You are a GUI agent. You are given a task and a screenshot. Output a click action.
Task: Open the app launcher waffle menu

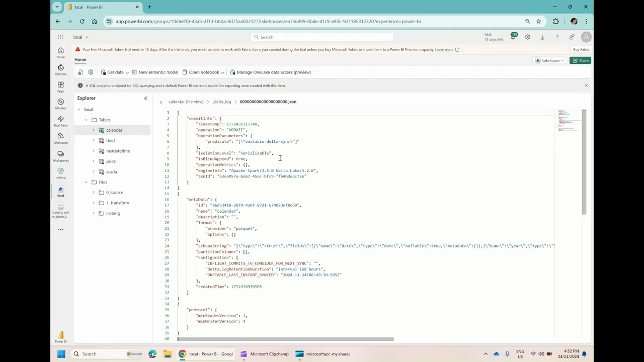tap(60, 37)
